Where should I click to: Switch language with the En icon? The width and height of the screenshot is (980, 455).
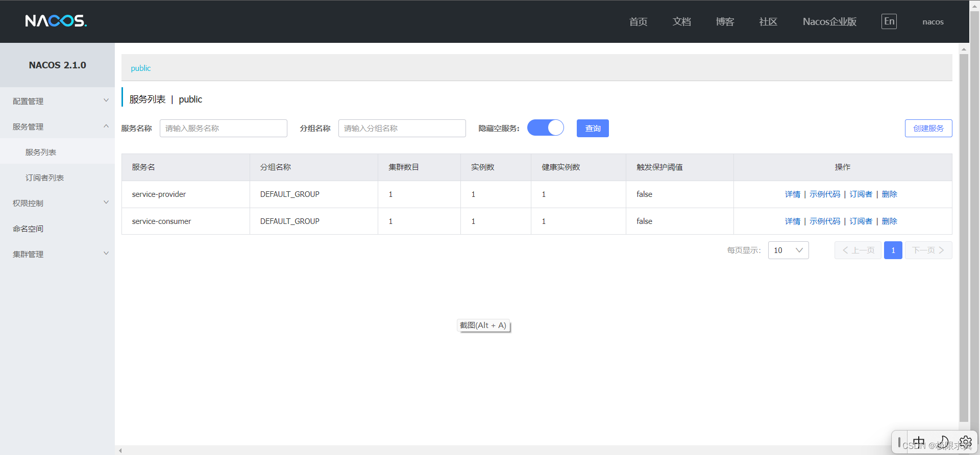click(889, 21)
